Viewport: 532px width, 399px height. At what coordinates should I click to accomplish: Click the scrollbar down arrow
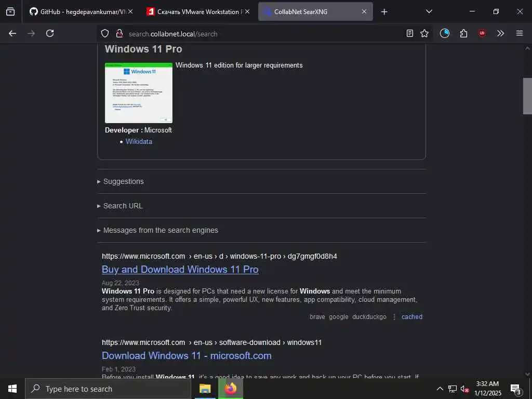(x=527, y=374)
